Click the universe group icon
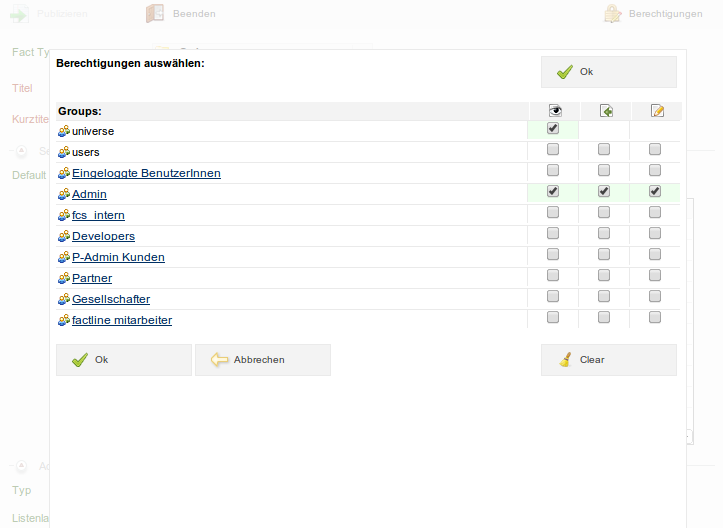The image size is (723, 528). tap(64, 131)
